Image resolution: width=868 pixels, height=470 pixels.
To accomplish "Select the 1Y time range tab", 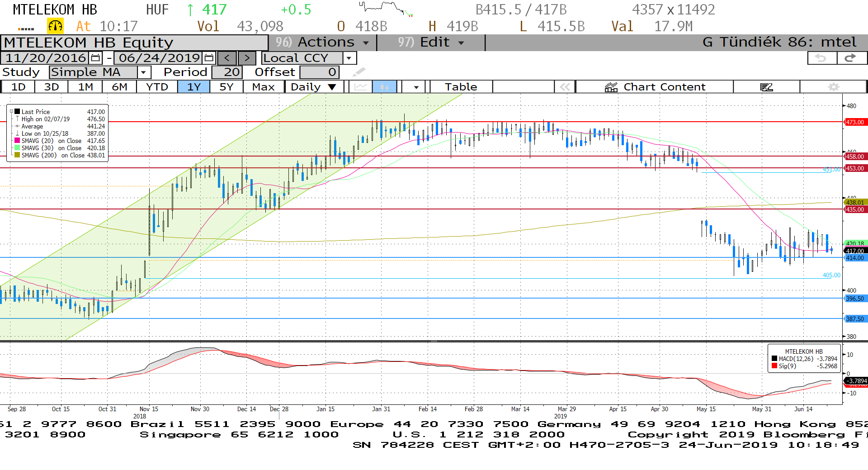I will (x=193, y=87).
